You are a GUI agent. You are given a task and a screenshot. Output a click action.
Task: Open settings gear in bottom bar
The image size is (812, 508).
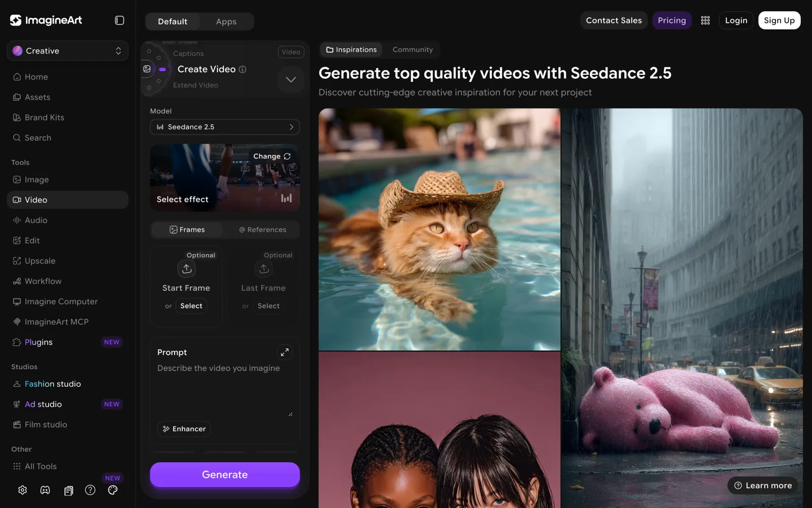click(x=22, y=490)
